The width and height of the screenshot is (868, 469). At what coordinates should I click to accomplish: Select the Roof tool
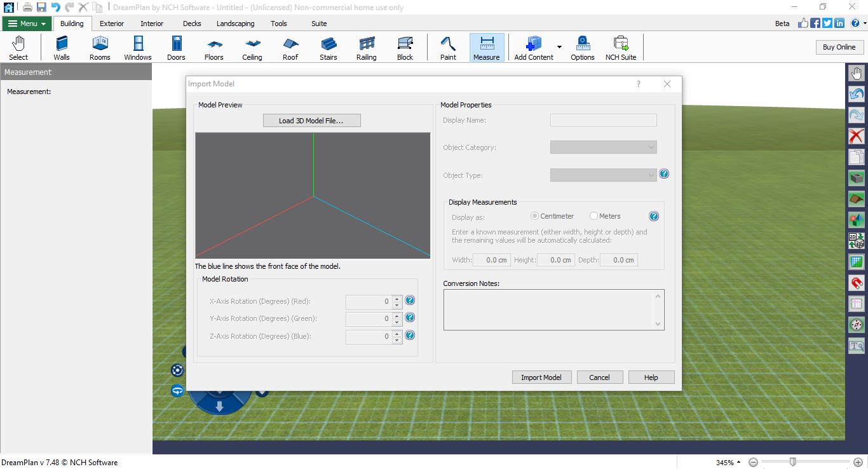click(290, 48)
